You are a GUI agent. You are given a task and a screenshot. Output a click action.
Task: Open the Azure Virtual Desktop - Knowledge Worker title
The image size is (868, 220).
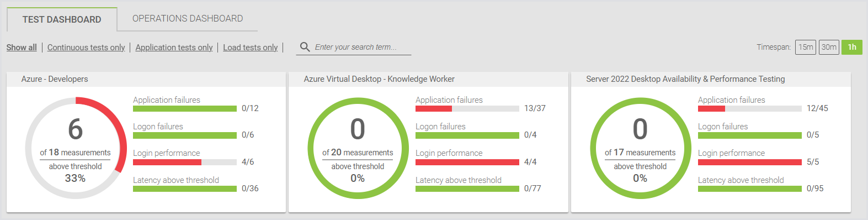click(379, 79)
